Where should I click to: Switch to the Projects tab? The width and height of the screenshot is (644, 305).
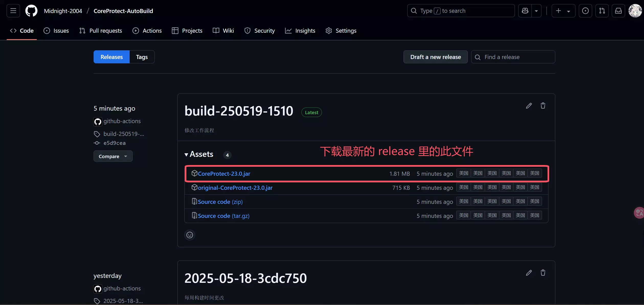pyautogui.click(x=187, y=31)
